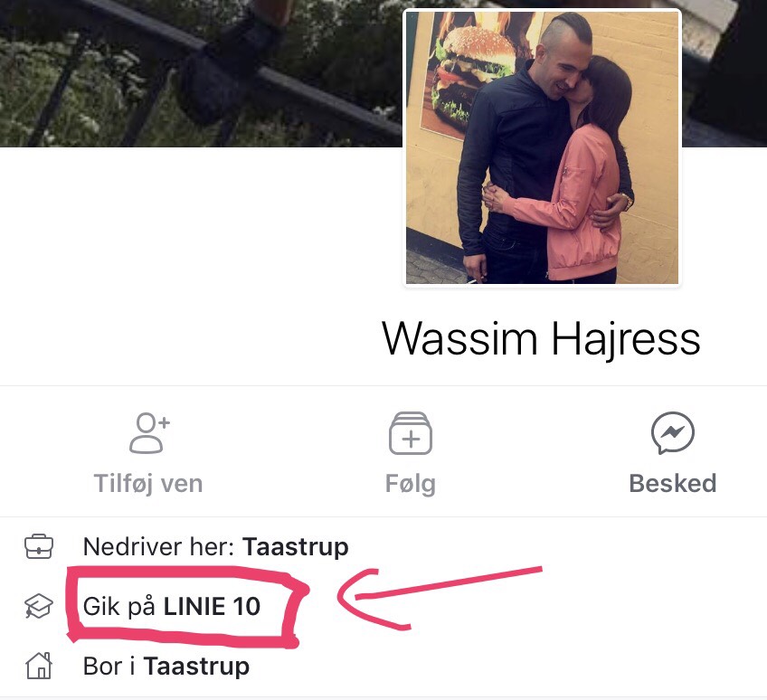This screenshot has width=767, height=700.
Task: Click the add friend person-plus icon
Action: pyautogui.click(x=149, y=433)
